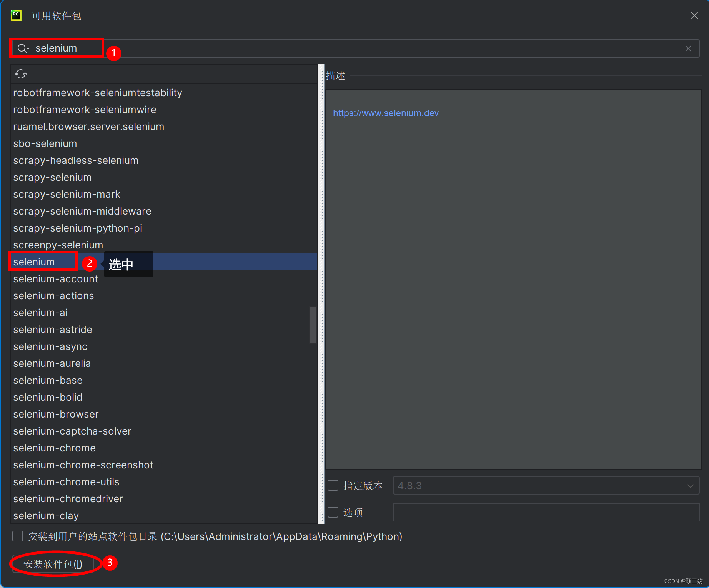This screenshot has width=709, height=588.
Task: Select the selenium-actions package
Action: [164, 296]
